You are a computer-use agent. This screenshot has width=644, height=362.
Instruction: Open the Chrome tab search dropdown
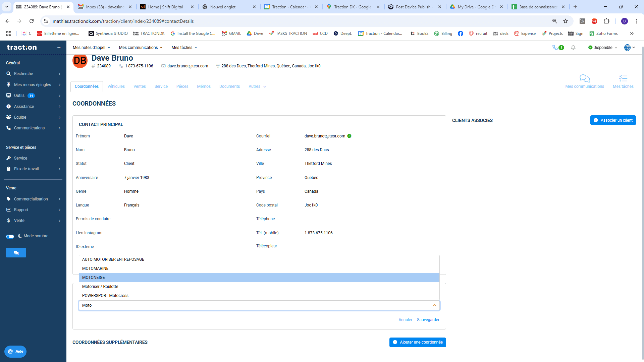pyautogui.click(x=7, y=7)
